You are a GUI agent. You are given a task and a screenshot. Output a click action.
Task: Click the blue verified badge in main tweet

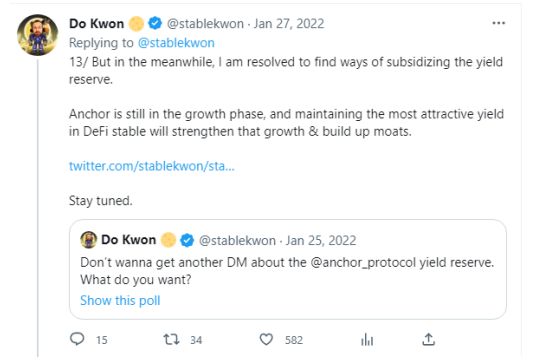click(155, 23)
